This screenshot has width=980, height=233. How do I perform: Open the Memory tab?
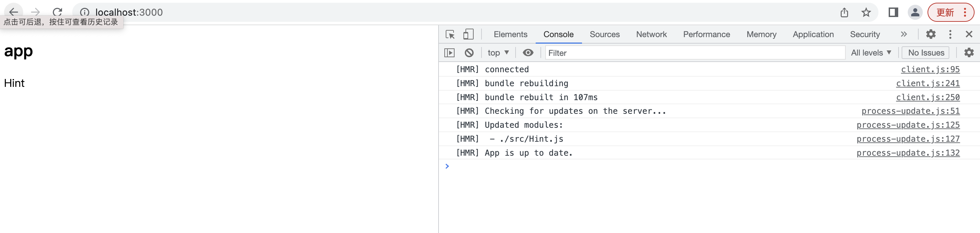tap(761, 34)
